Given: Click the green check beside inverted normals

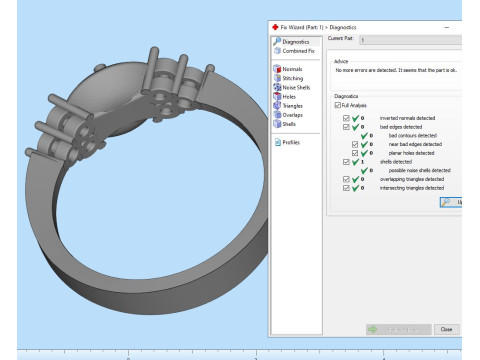Looking at the screenshot, I should pyautogui.click(x=355, y=118).
